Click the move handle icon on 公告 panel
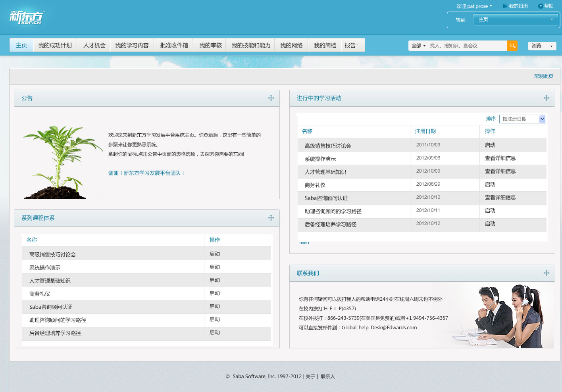Screen dimensions: 562x392 click(x=271, y=98)
